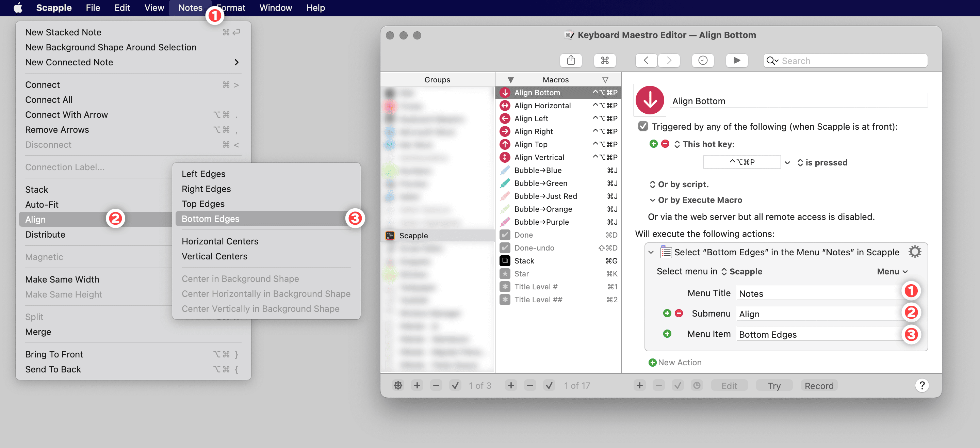The image size is (980, 448).
Task: Click the Record button
Action: pos(819,386)
